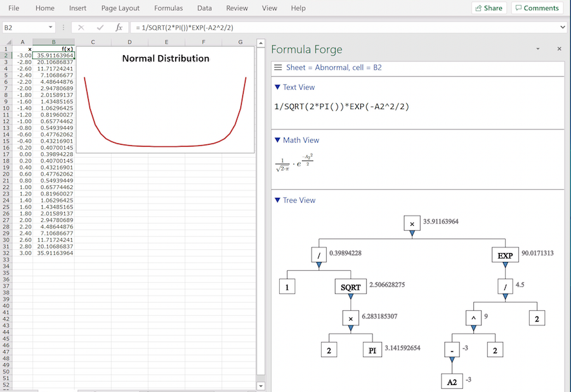The width and height of the screenshot is (571, 392).
Task: Click the vertical scrollbar track
Action: click(x=261, y=211)
